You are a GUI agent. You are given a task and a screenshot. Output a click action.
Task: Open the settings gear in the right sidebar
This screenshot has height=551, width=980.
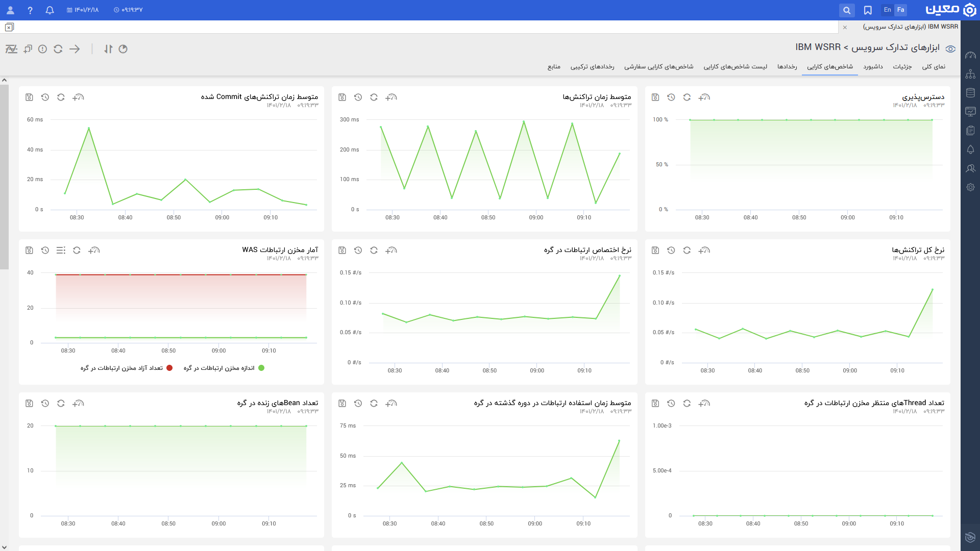point(971,187)
